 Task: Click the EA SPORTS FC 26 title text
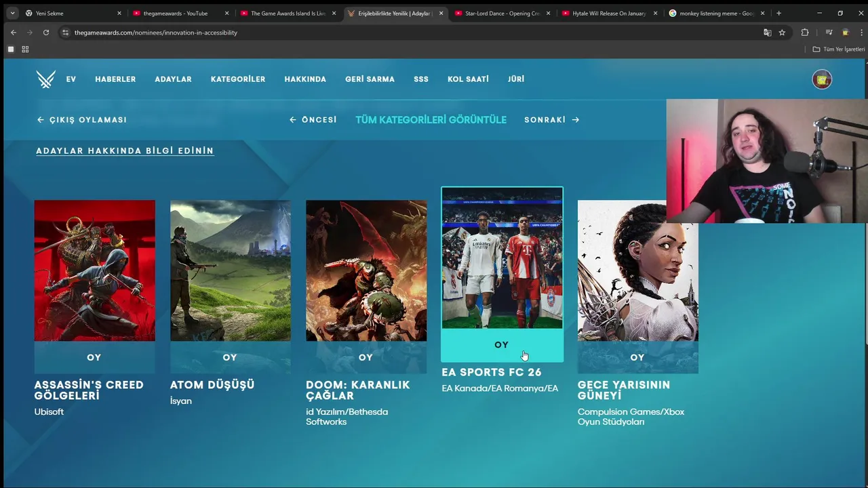tap(492, 372)
